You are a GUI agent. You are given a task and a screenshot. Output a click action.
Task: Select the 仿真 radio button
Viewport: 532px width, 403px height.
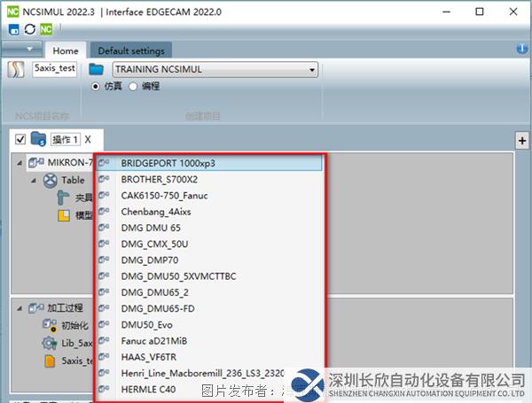pyautogui.click(x=96, y=86)
